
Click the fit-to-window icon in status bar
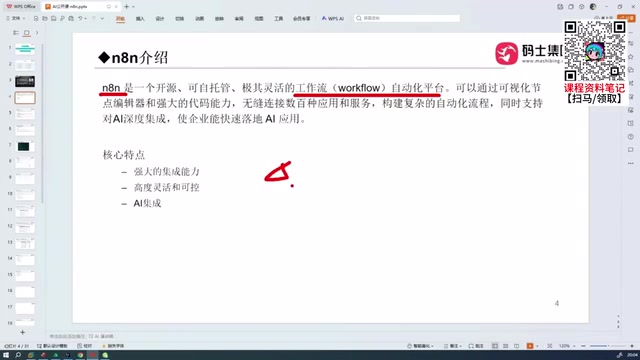[550, 346]
